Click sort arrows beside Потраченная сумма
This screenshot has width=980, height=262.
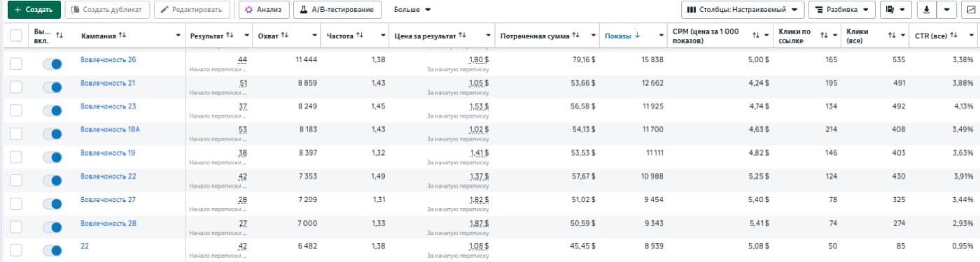click(576, 35)
